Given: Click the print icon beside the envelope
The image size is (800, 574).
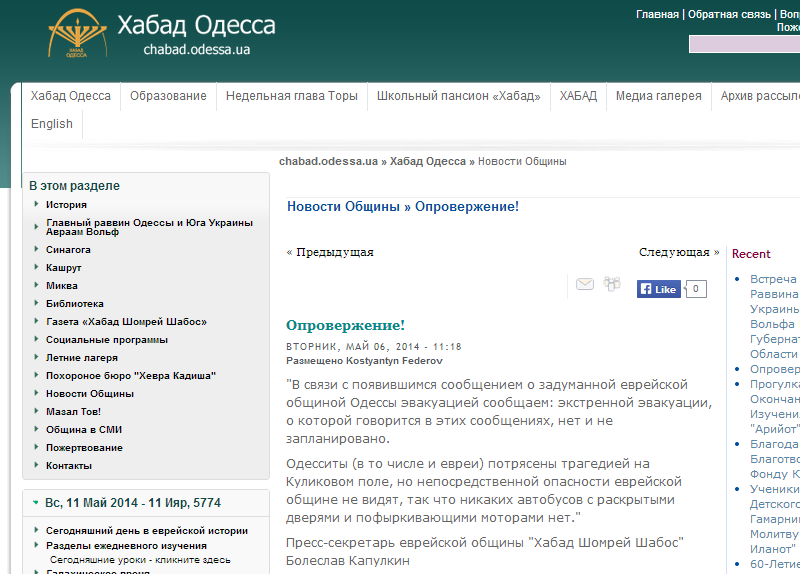Looking at the screenshot, I should [612, 284].
